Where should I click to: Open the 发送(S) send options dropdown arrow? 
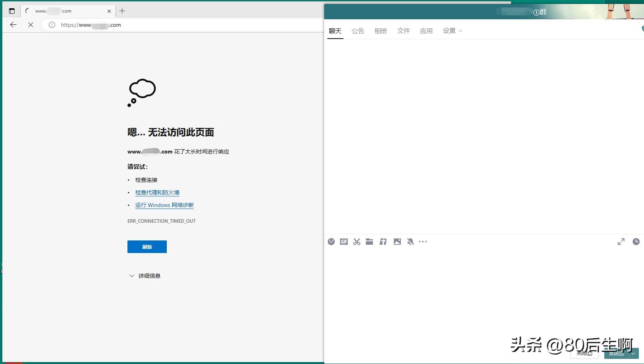click(634, 353)
